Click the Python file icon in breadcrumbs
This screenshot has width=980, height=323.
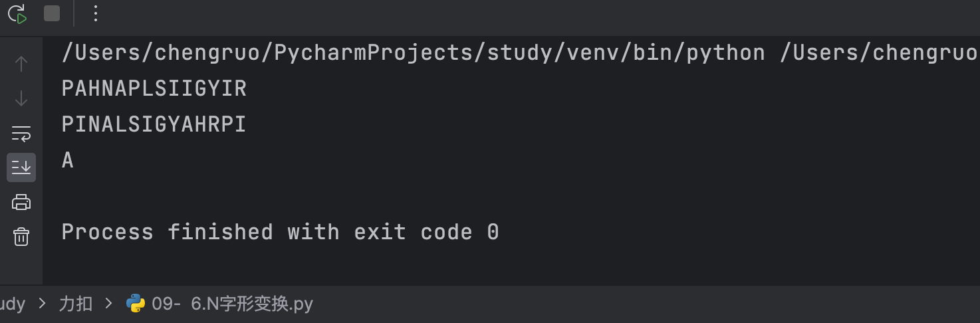pyautogui.click(x=136, y=304)
